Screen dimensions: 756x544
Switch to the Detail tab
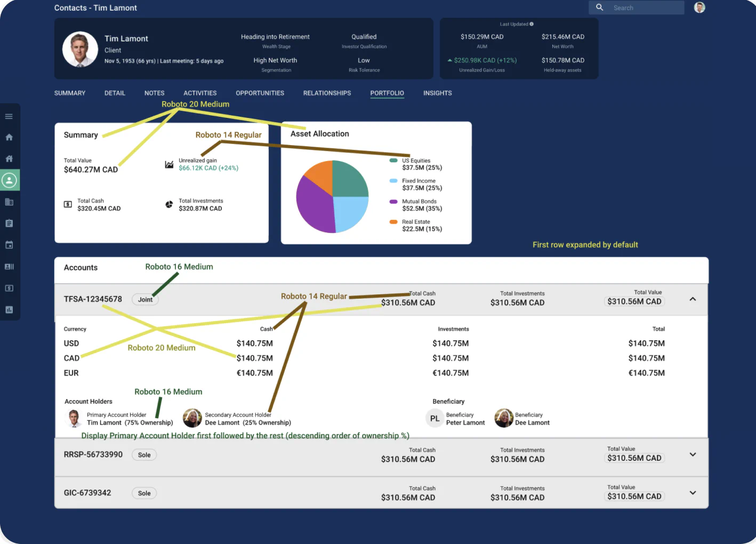(115, 93)
